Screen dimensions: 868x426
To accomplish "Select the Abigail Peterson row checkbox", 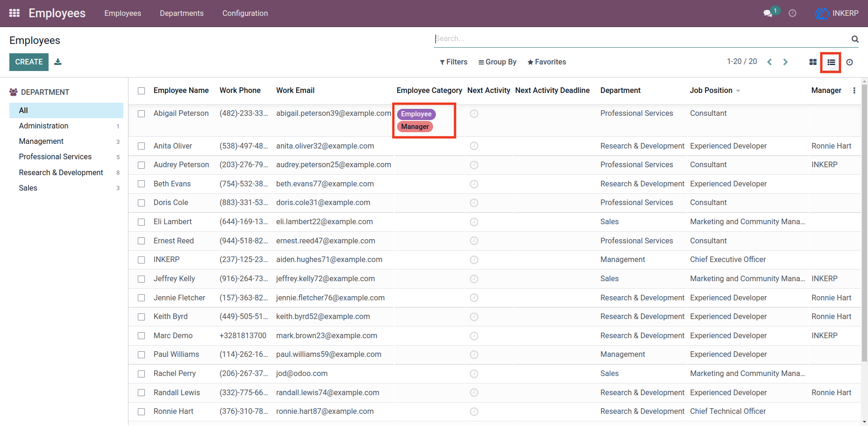I will [142, 114].
